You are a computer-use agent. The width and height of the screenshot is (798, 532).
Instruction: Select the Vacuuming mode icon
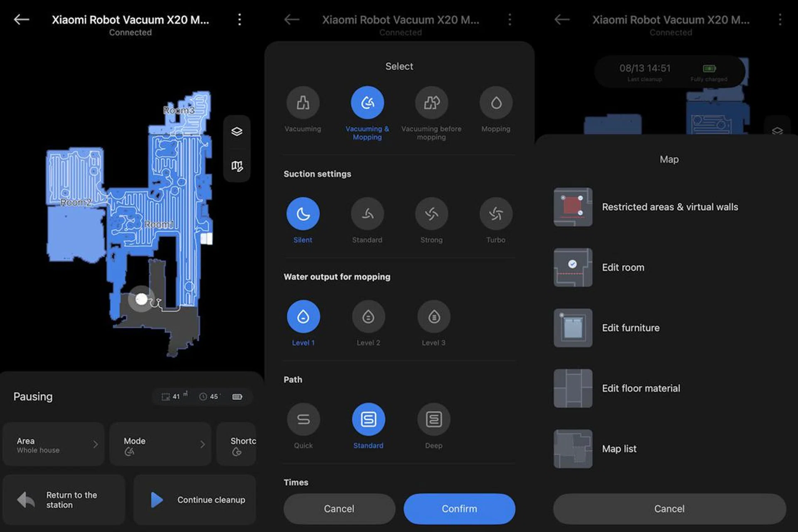click(x=303, y=103)
